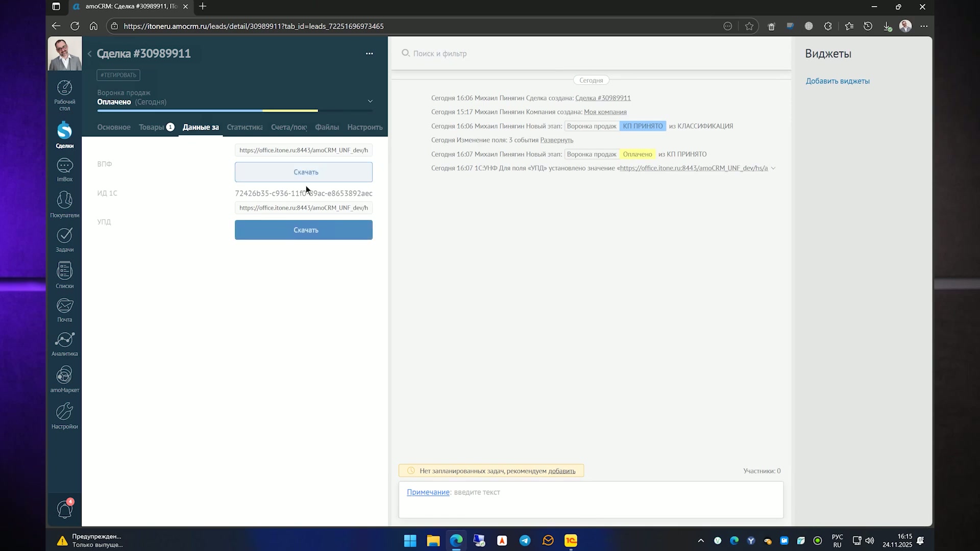Open Сделки section in sidebar
The width and height of the screenshot is (980, 551).
pos(64,135)
